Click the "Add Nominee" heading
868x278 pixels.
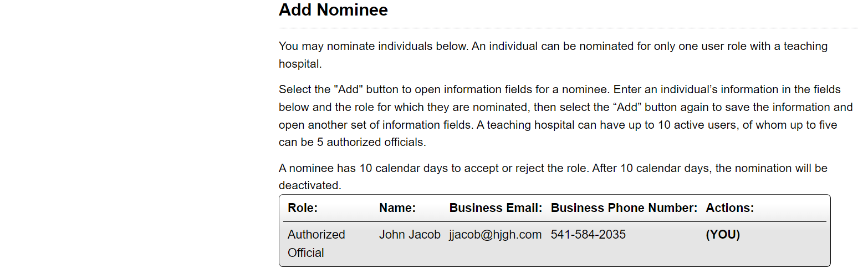[x=333, y=10]
